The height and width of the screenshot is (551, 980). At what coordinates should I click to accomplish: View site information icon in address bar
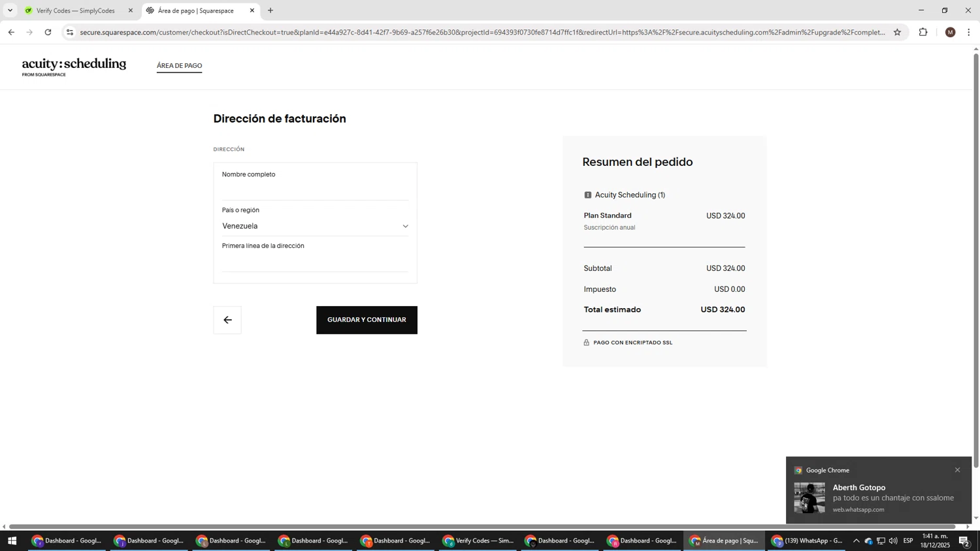[70, 32]
